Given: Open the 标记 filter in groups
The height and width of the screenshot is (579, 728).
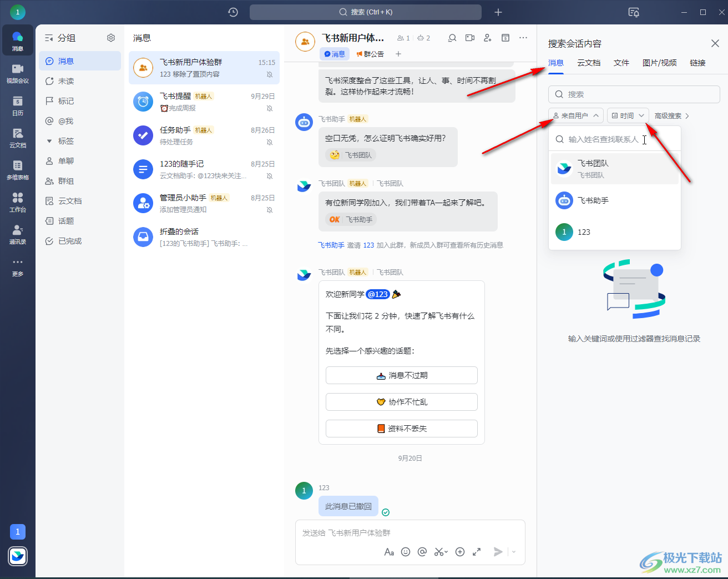Looking at the screenshot, I should 80,101.
